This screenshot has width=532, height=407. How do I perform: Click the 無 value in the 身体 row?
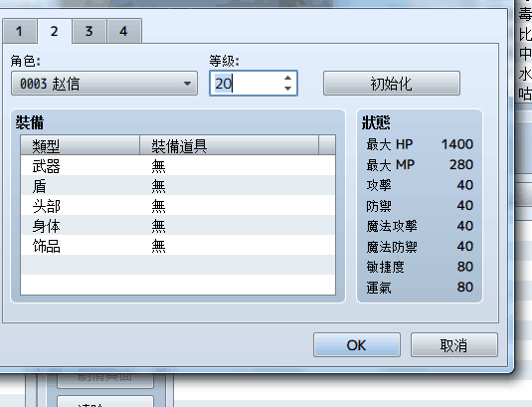click(x=158, y=227)
